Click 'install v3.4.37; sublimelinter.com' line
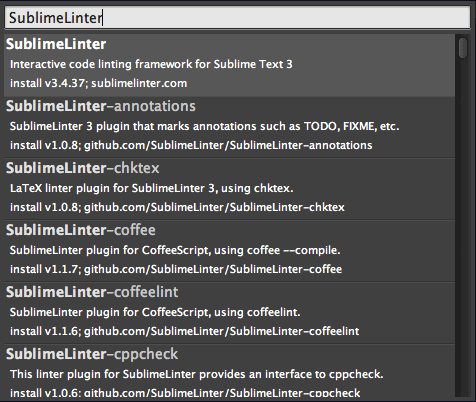476x402 pixels. click(x=98, y=83)
